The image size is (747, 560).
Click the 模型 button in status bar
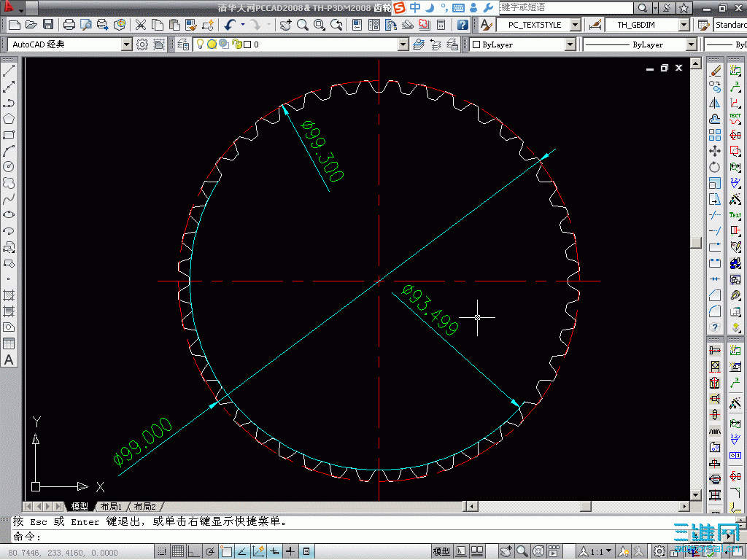pyautogui.click(x=441, y=551)
